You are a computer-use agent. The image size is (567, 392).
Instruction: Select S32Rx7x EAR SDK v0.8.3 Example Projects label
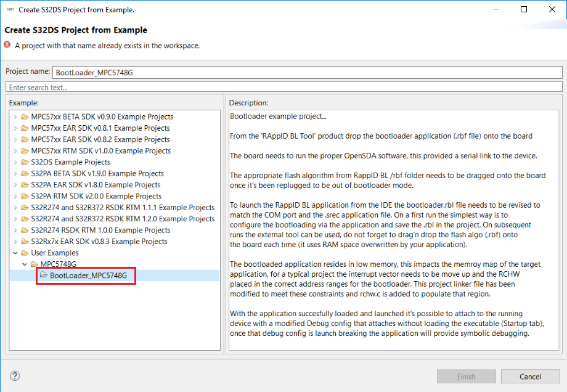99,242
